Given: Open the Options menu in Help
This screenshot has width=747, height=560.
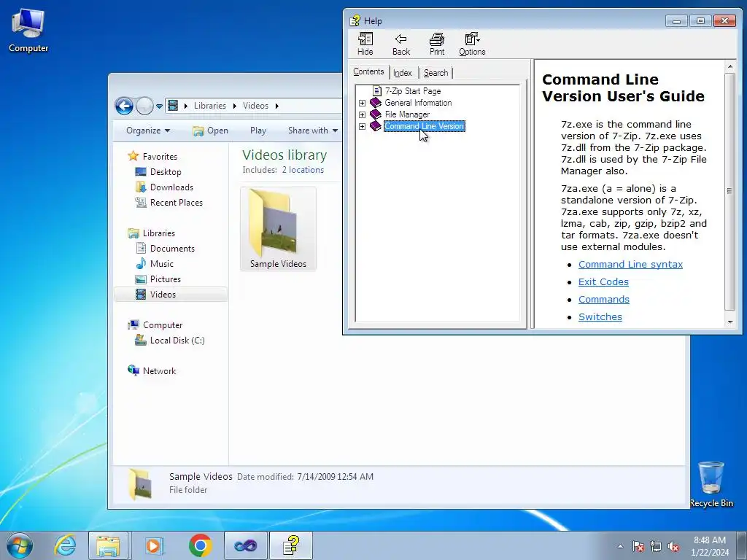Looking at the screenshot, I should coord(472,44).
